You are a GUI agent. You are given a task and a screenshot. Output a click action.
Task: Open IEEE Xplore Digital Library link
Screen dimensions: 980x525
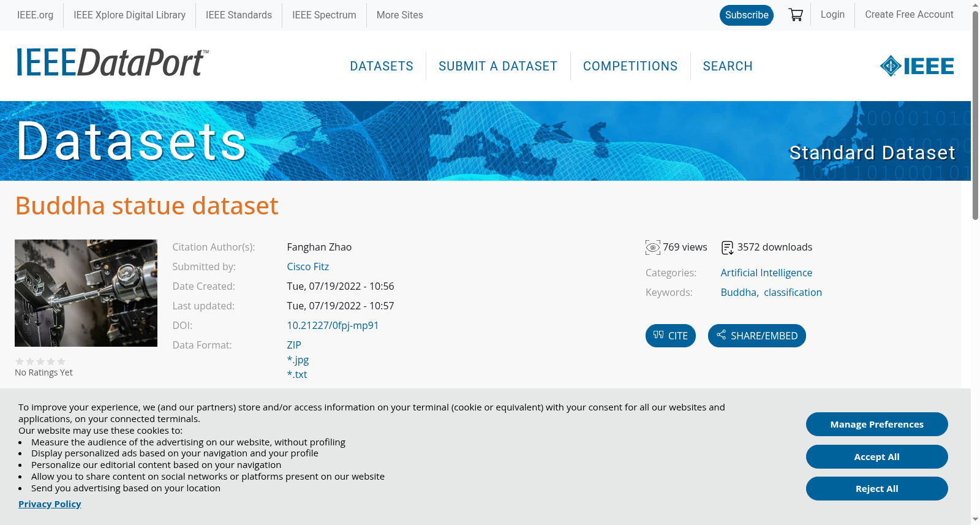point(129,15)
